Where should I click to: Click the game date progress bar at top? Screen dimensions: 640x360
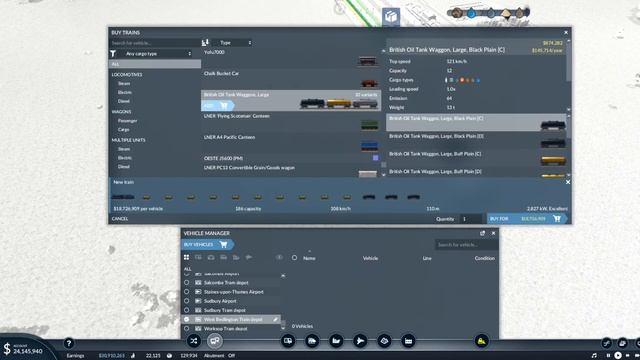[x=489, y=13]
